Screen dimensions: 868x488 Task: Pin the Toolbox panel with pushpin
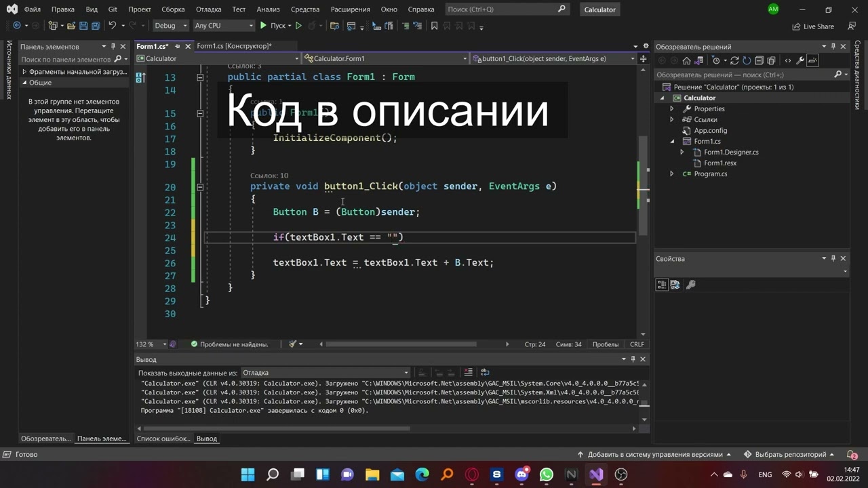[113, 47]
